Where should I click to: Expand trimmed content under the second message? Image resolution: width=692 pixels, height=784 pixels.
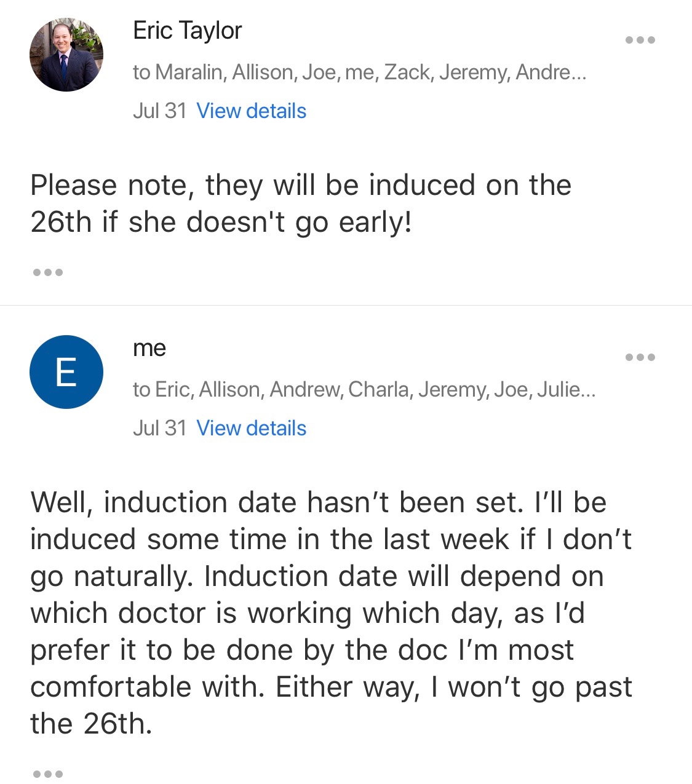(48, 774)
